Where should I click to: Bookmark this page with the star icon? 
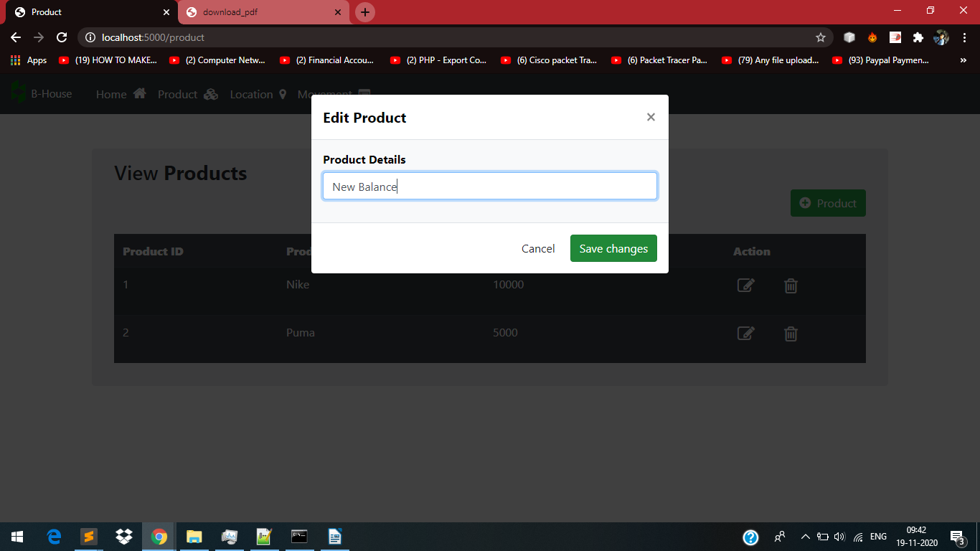[x=821, y=37]
